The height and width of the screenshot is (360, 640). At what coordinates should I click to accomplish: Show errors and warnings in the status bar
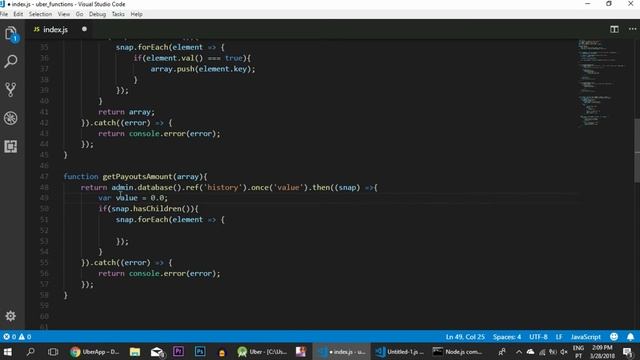coord(17,337)
